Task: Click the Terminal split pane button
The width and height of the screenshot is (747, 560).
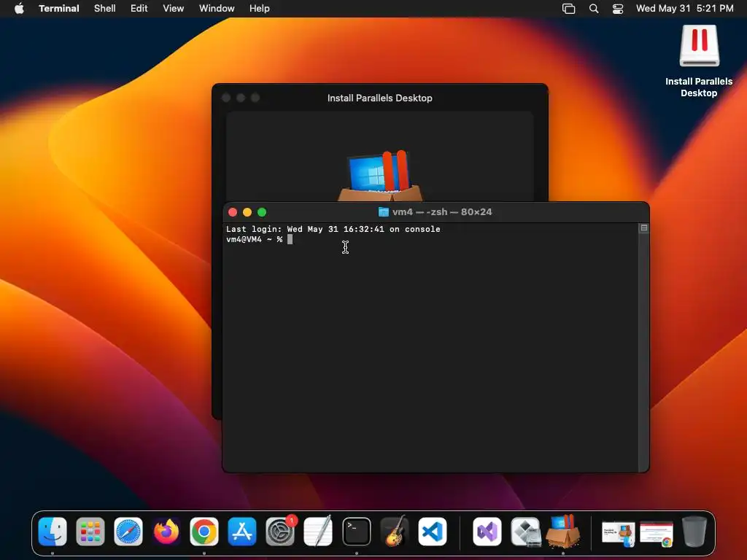Action: pyautogui.click(x=644, y=228)
